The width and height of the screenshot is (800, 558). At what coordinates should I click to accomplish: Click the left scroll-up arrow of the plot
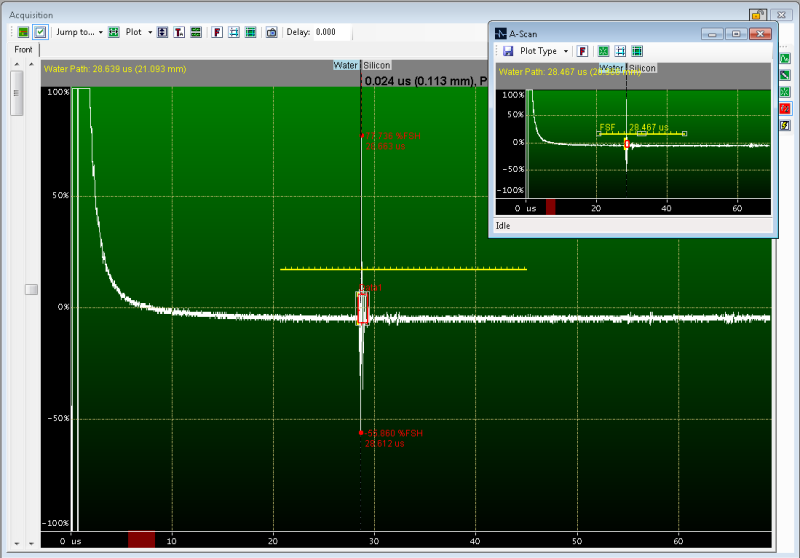click(17, 64)
